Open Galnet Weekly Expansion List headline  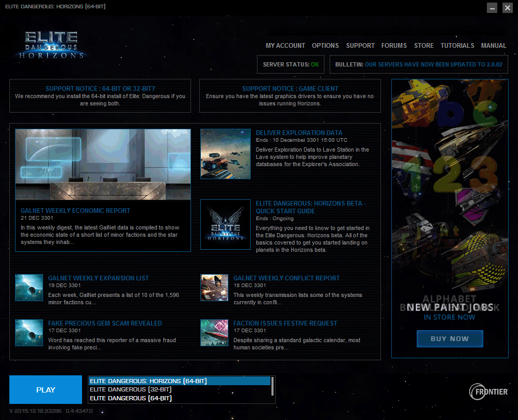pos(99,278)
